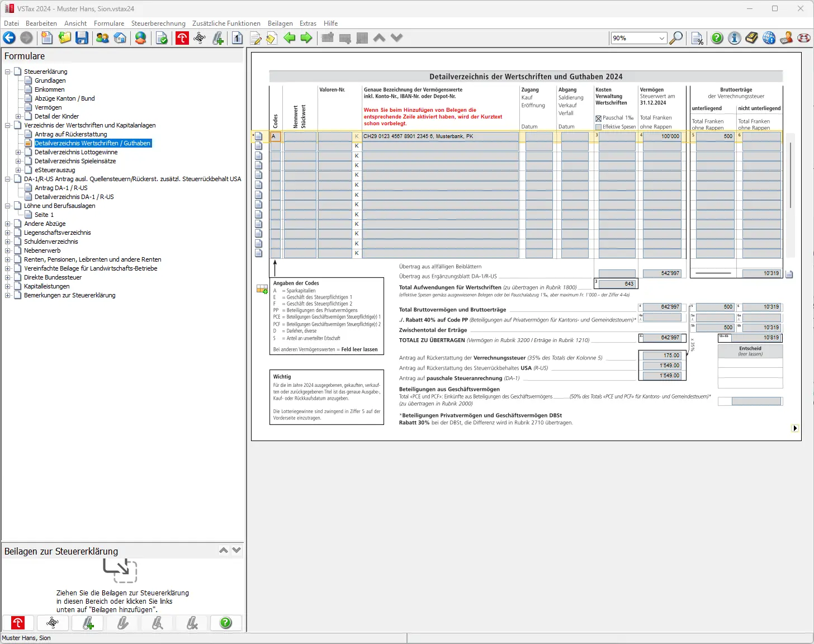
Task: Toggle the Pauschal 1‰ checkbox
Action: click(599, 119)
